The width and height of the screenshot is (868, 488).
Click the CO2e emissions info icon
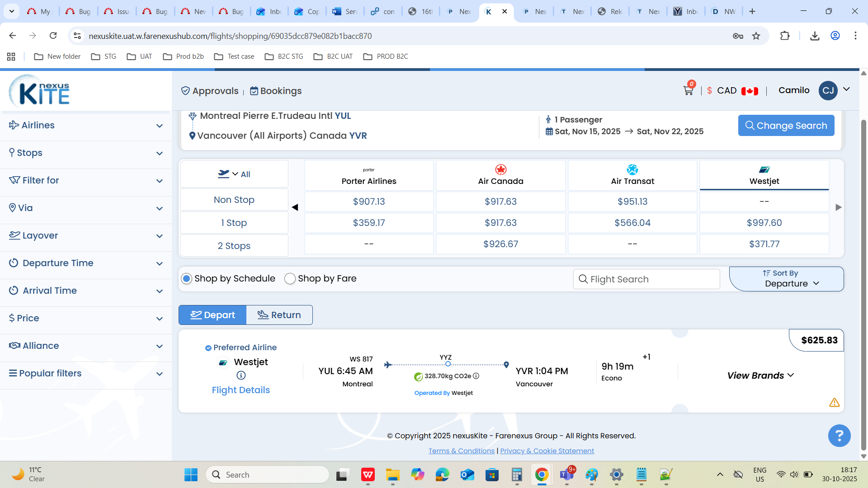pyautogui.click(x=476, y=376)
